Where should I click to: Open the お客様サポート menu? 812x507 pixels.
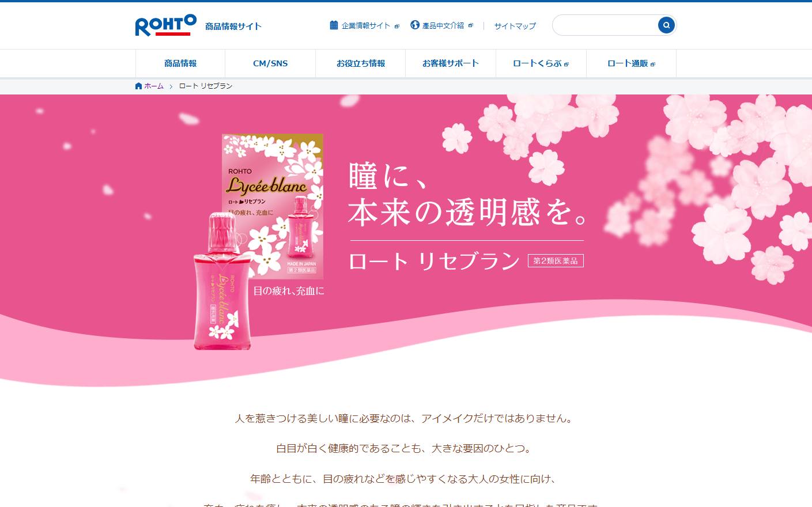click(x=451, y=63)
